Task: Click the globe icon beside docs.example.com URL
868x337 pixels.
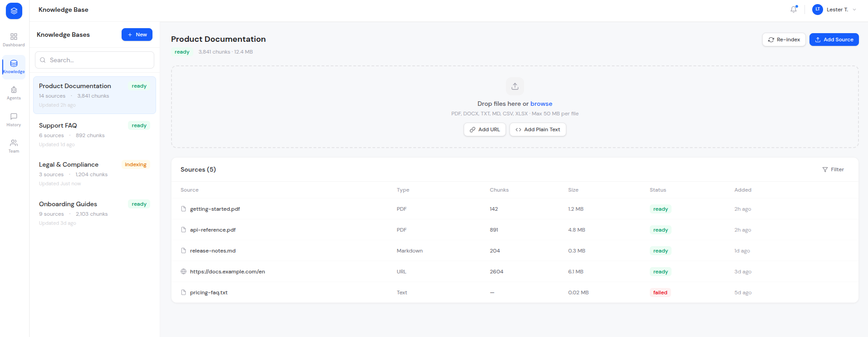Action: 183,272
